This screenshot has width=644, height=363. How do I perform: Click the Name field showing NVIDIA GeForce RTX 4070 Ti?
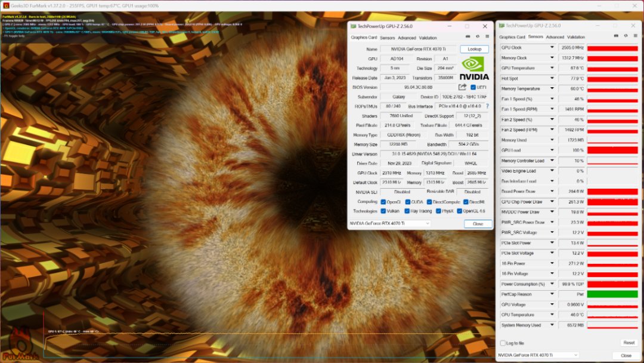click(x=418, y=49)
